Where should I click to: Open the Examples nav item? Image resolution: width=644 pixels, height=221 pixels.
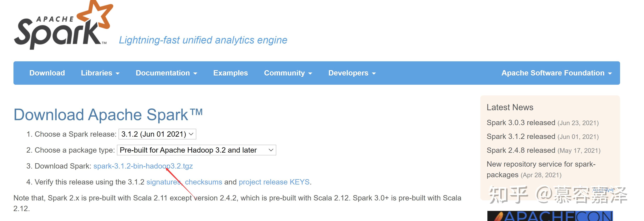pyautogui.click(x=230, y=73)
